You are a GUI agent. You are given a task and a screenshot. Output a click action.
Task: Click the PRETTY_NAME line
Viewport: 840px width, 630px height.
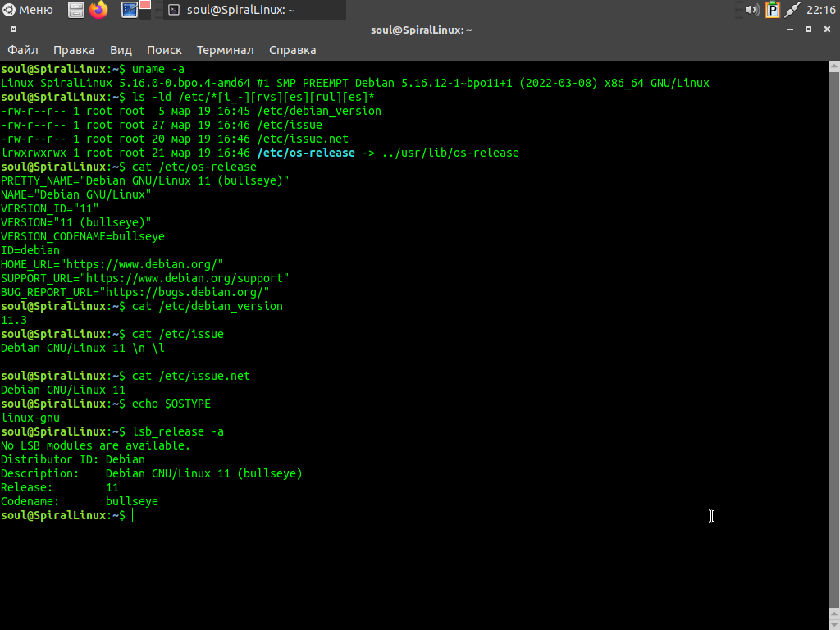pyautogui.click(x=144, y=180)
